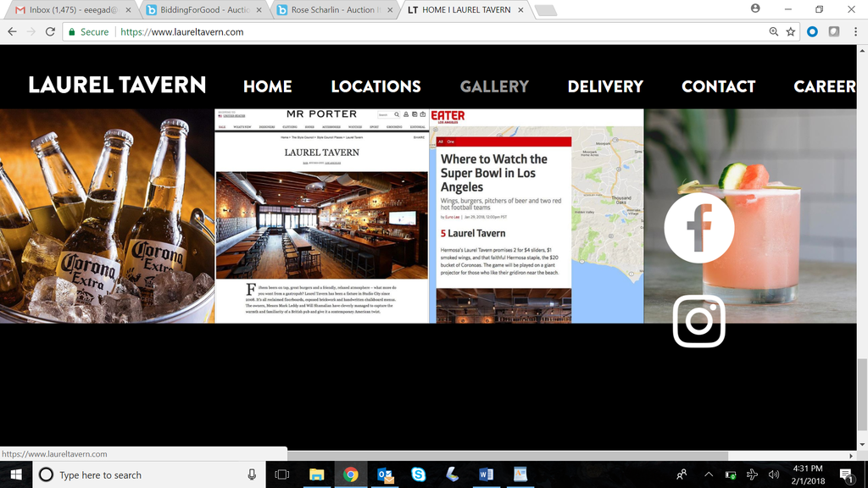Open the Instagram icon link

click(x=698, y=321)
